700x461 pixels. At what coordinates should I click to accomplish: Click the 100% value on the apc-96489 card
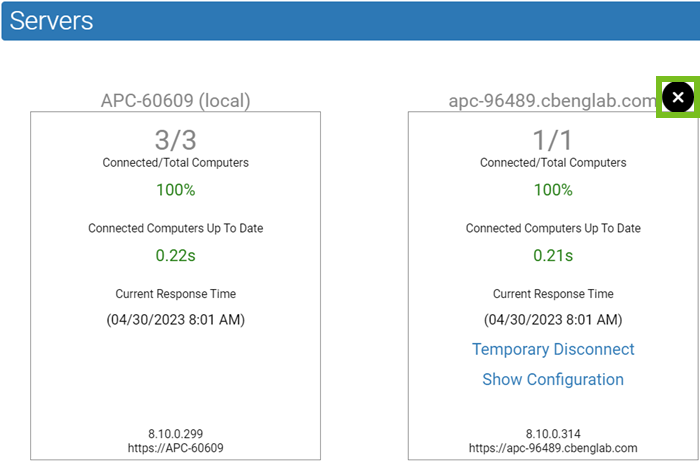click(553, 190)
